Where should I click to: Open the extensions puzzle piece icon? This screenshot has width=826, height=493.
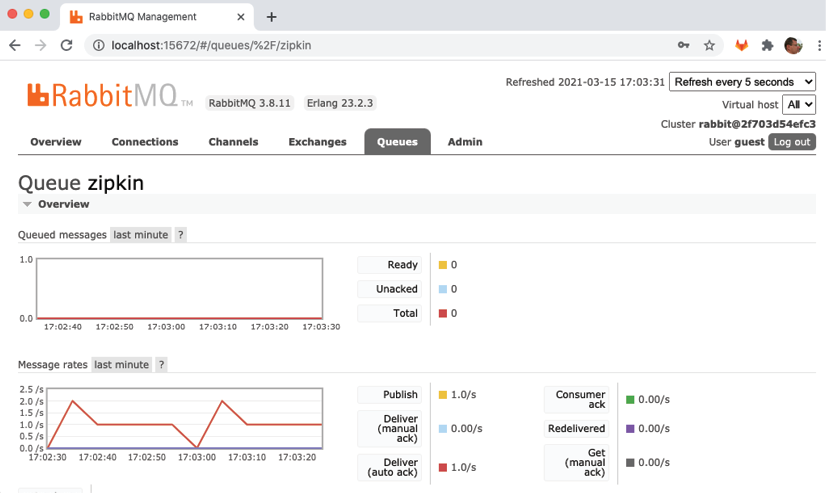pyautogui.click(x=768, y=45)
